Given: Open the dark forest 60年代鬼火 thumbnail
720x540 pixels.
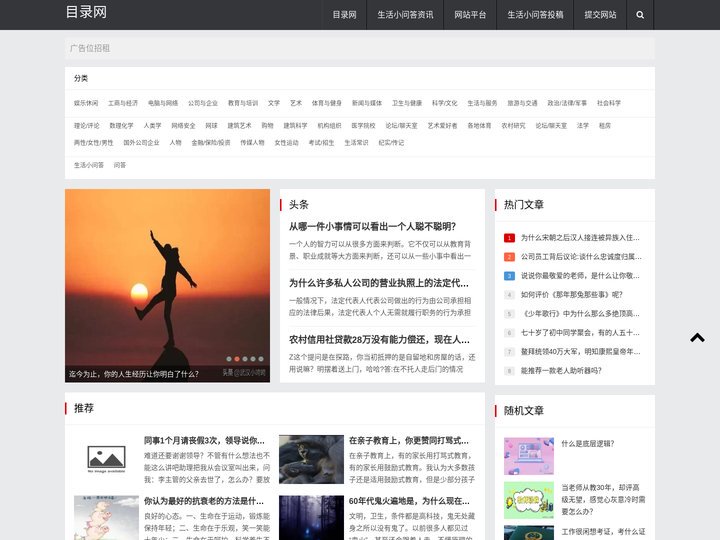Looking at the screenshot, I should coord(311,518).
